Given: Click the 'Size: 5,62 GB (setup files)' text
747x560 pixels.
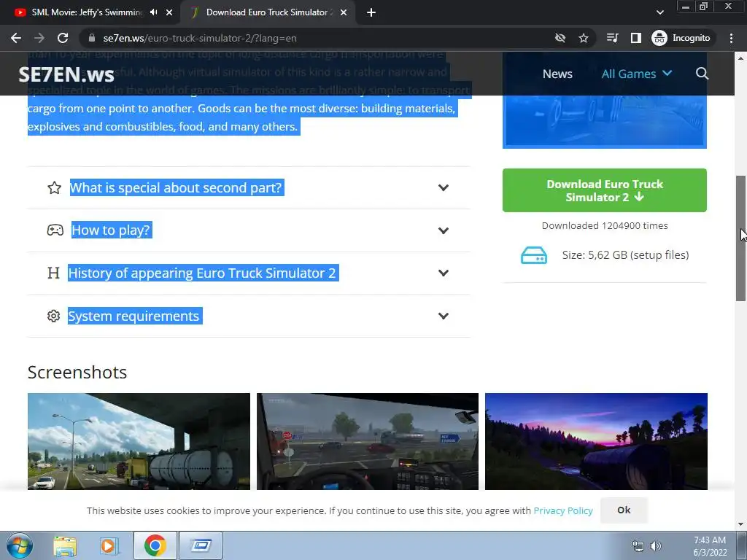Looking at the screenshot, I should pyautogui.click(x=625, y=254).
